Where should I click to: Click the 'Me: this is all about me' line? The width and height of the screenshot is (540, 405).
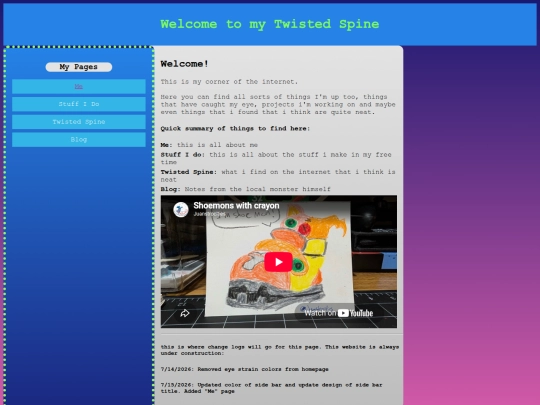(209, 145)
